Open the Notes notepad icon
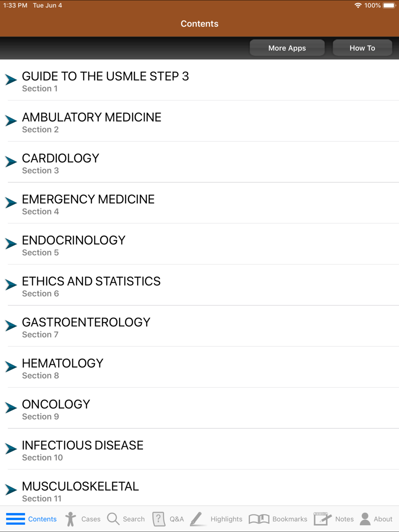Screen dimensions: 399x532 coord(322,519)
